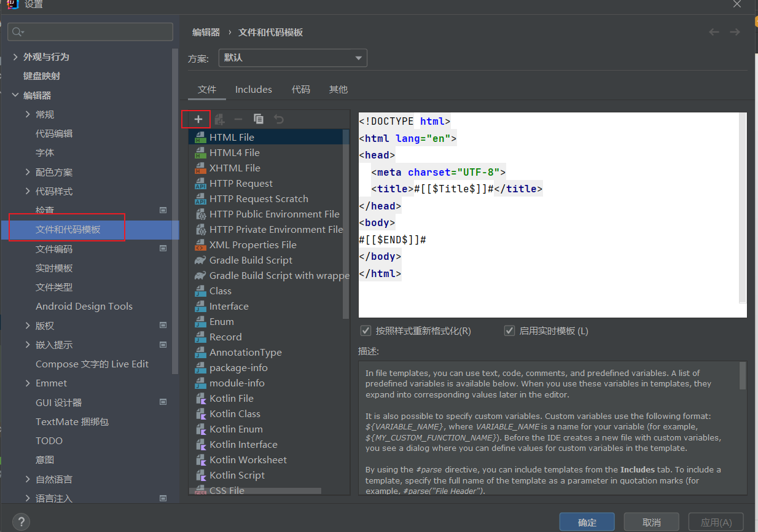This screenshot has width=758, height=532.
Task: Switch to the 文件 tab
Action: [x=207, y=90]
